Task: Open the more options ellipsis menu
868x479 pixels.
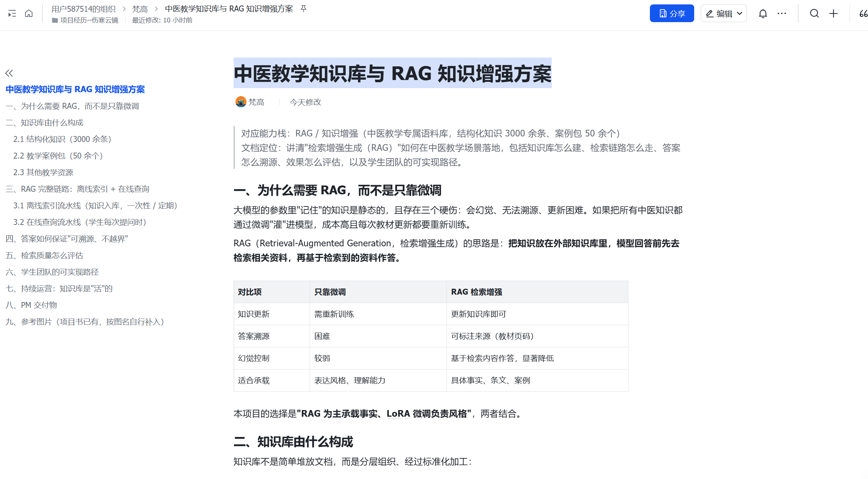Action: point(782,14)
